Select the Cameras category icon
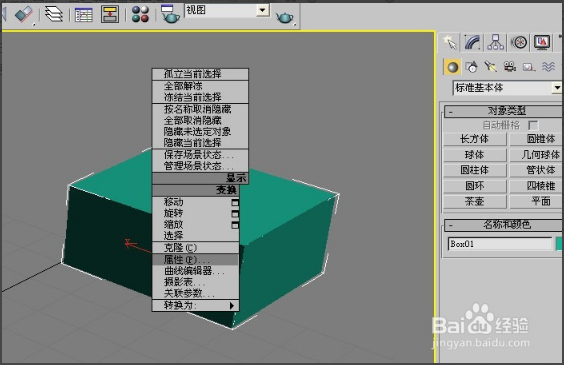Viewport: 564px width, 365px height. 509,67
